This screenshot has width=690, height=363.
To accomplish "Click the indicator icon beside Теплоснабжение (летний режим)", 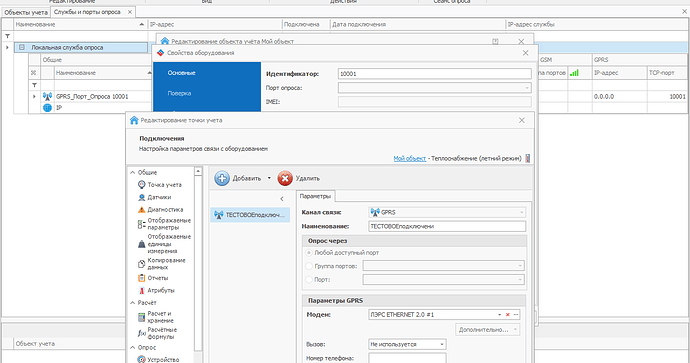I will pos(528,158).
